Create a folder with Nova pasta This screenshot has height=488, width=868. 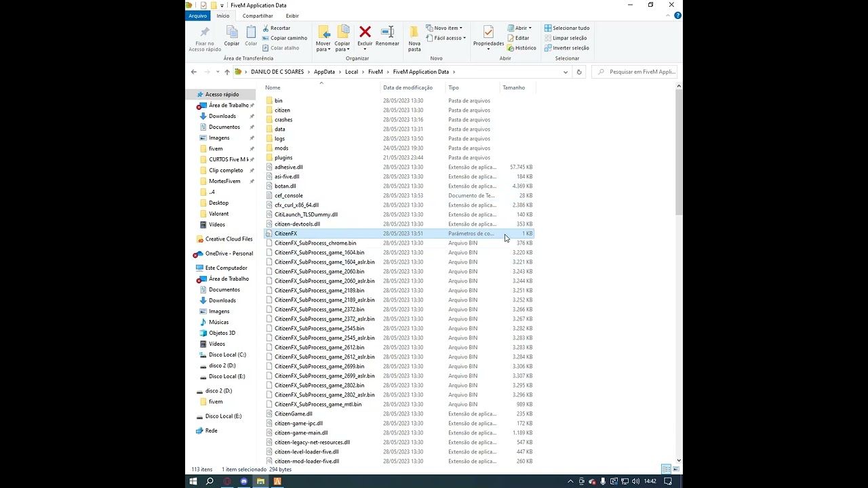coord(414,39)
